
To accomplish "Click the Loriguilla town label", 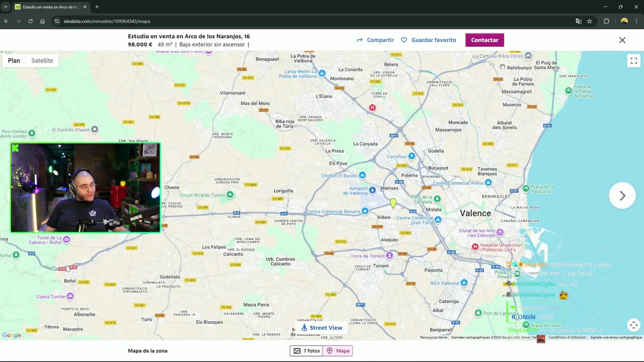I will [283, 191].
